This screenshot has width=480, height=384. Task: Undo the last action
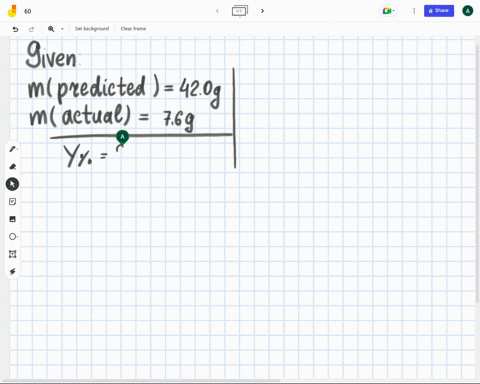pos(15,29)
